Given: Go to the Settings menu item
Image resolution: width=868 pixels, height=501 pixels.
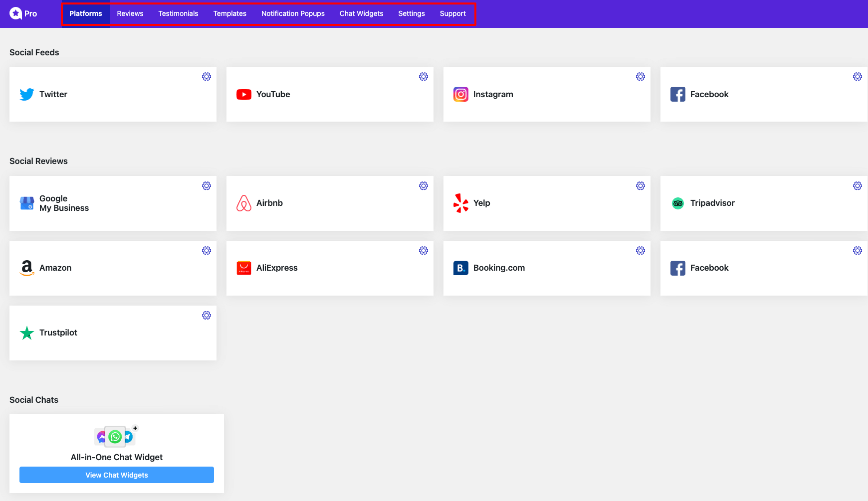Looking at the screenshot, I should coord(411,13).
